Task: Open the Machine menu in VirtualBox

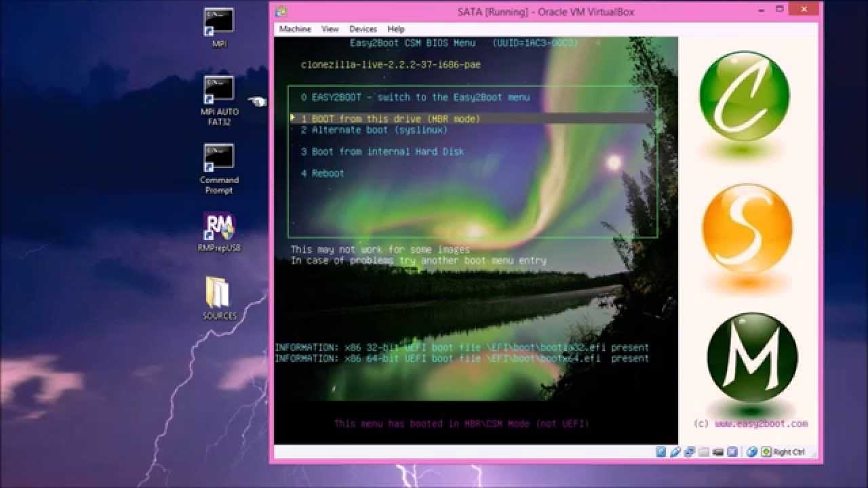Action: 295,29
